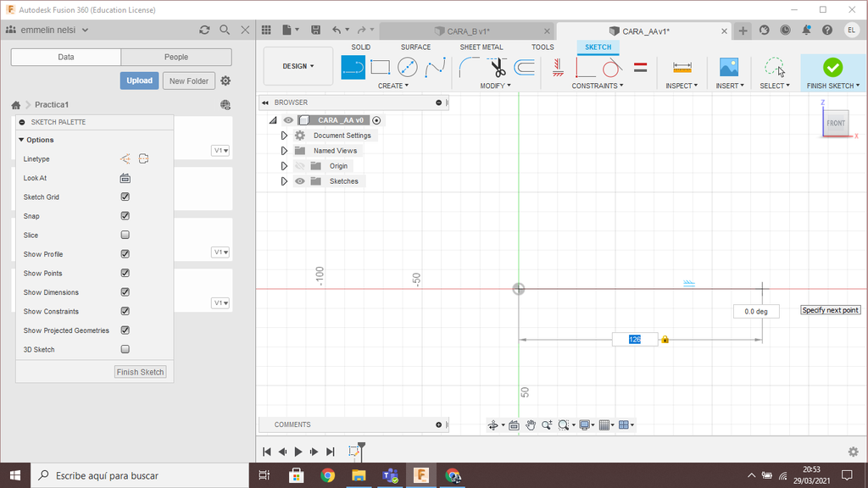Toggle the Show Constraints checkbox
This screenshot has height=488, width=868.
tap(125, 311)
